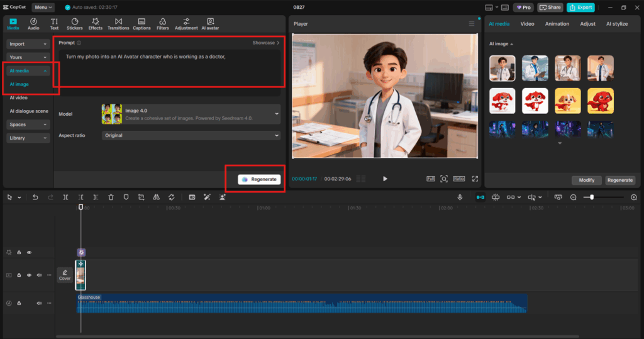Screen dimensions: 644x339
Task: Click the timeline zoom slider handle
Action: pos(592,197)
